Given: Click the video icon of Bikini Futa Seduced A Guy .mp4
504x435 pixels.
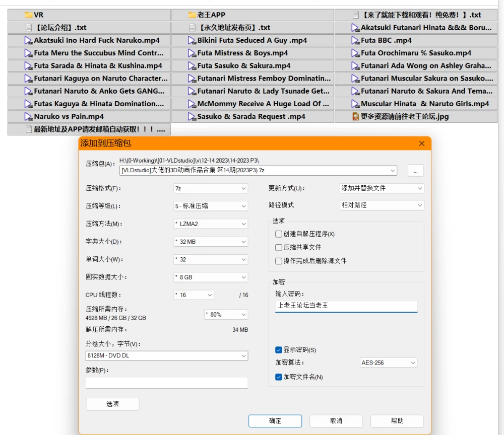Looking at the screenshot, I should point(192,40).
